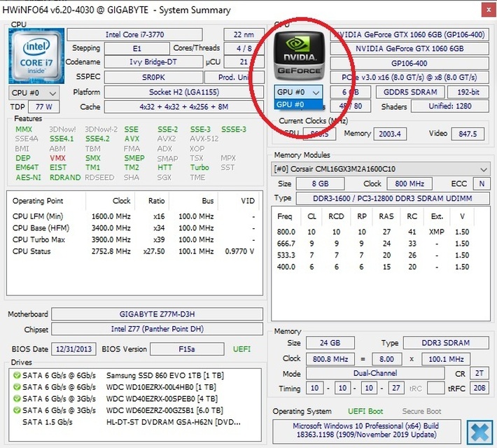Click the DDR3-1600 / PC3-12800 type field
This screenshot has height=448, width=497.
[x=393, y=199]
